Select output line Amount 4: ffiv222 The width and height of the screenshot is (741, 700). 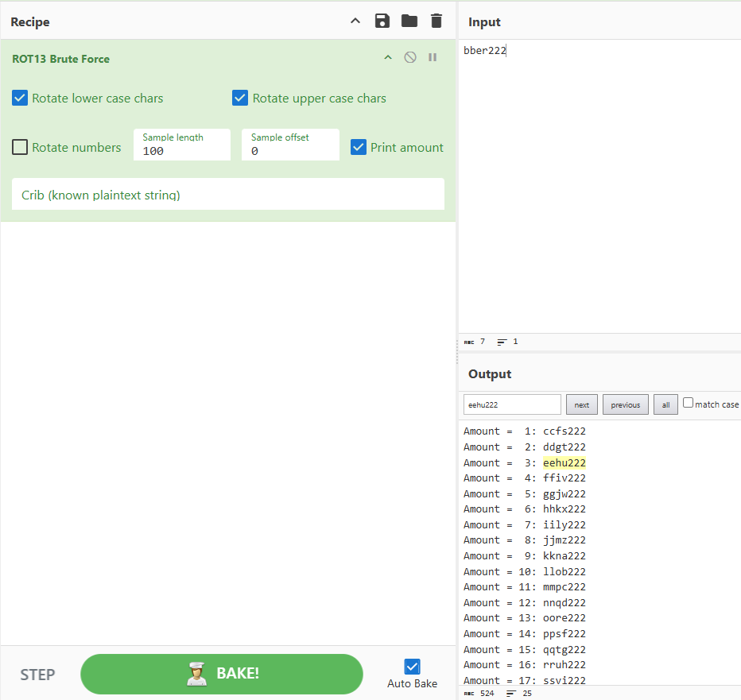pyautogui.click(x=524, y=478)
